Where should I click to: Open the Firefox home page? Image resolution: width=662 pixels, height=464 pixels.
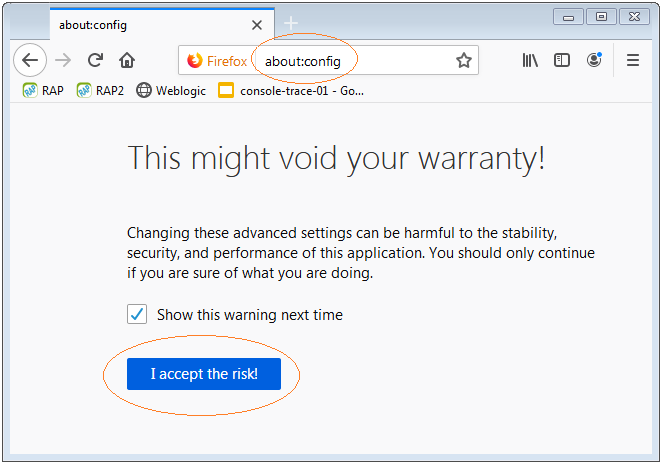pos(127,60)
